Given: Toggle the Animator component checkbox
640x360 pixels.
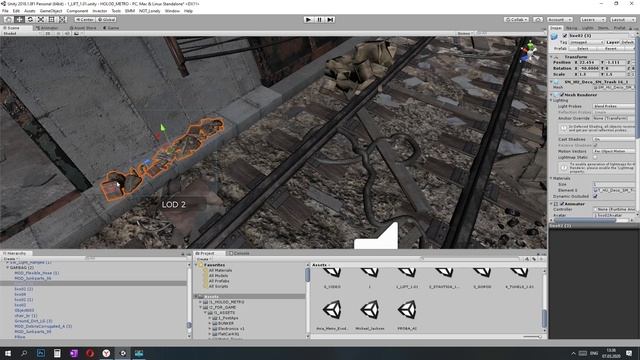Looking at the screenshot, I should pyautogui.click(x=562, y=204).
